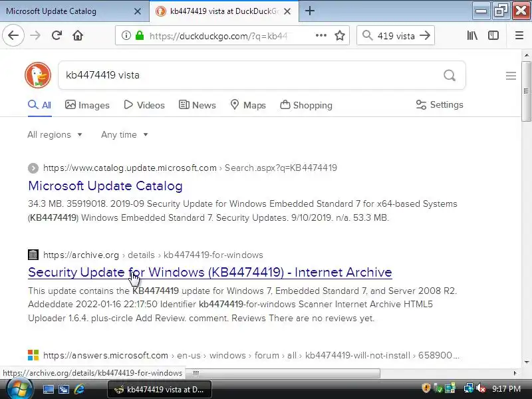Screen dimensions: 532x399
Task: Click Show Desktop quick launch icon
Action: [48, 390]
